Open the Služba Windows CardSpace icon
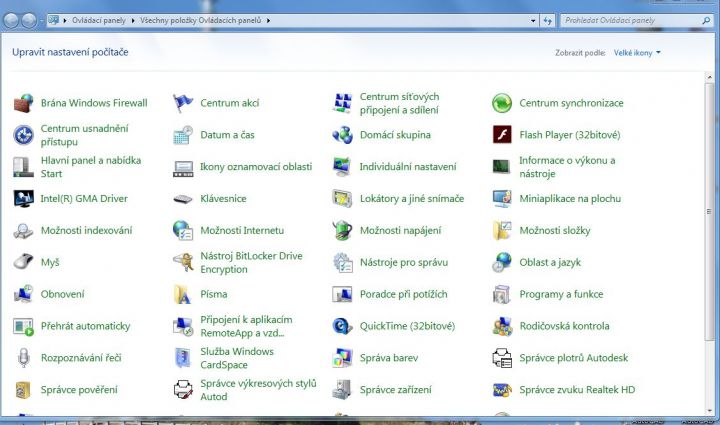The height and width of the screenshot is (425, 720). tap(183, 358)
